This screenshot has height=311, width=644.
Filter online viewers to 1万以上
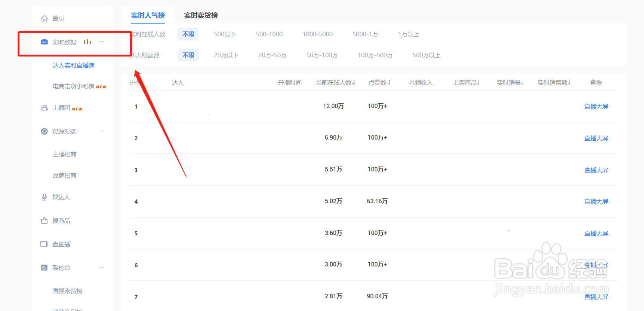coord(409,34)
